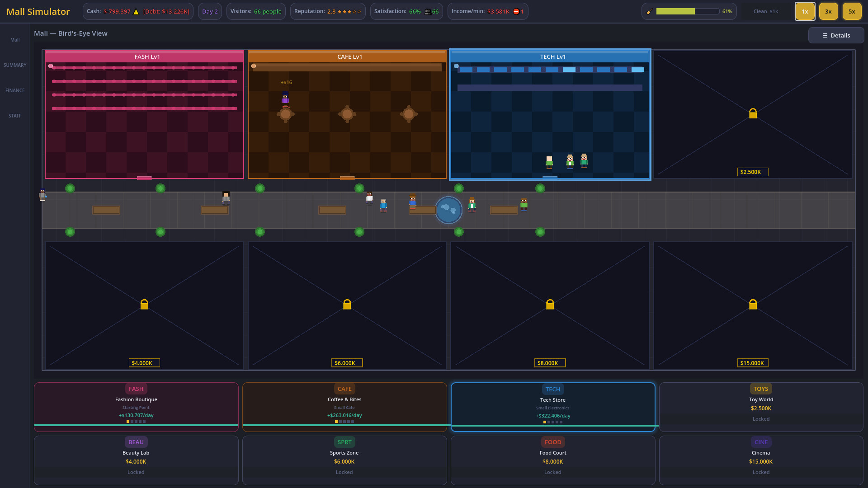The image size is (868, 488).
Task: Select the Fashion Boutique card
Action: [x=136, y=407]
